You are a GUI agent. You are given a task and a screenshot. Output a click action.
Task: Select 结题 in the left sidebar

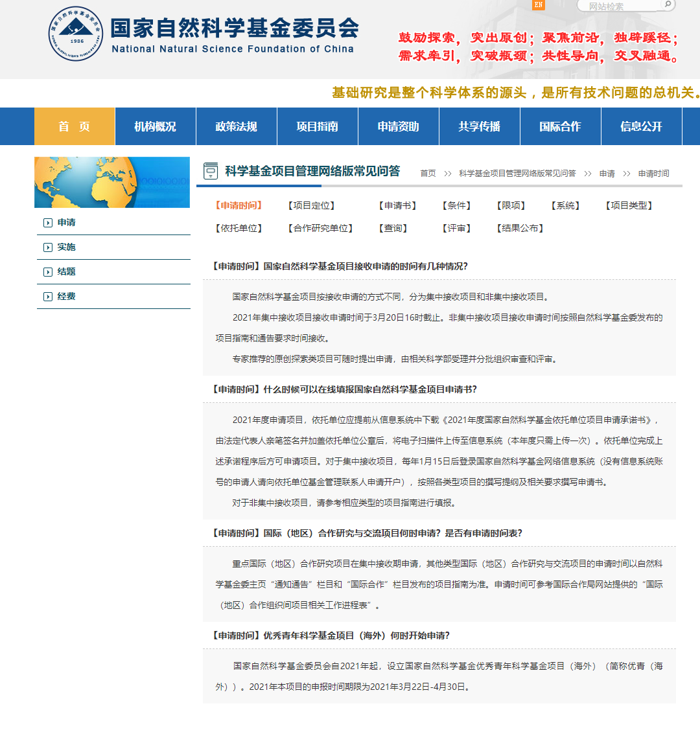click(66, 272)
